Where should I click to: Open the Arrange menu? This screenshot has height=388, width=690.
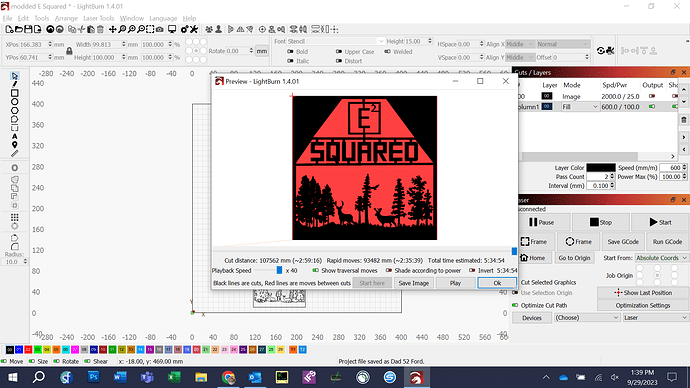pyautogui.click(x=66, y=18)
